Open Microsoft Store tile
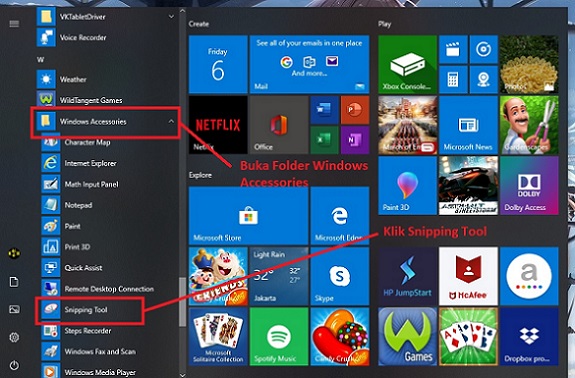Viewport: 575px width, 378px height. pyautogui.click(x=248, y=216)
